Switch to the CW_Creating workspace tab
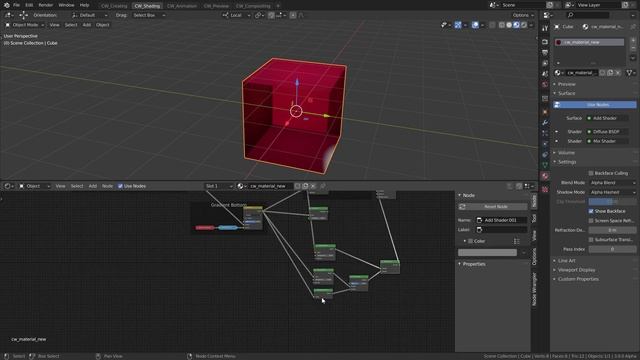Image resolution: width=640 pixels, height=360 pixels. pyautogui.click(x=114, y=6)
